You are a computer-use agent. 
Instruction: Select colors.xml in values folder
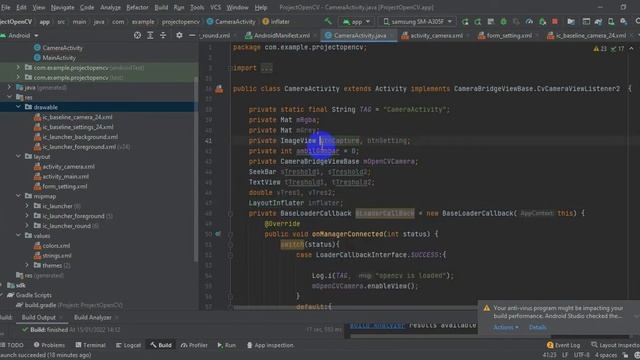tap(56, 246)
